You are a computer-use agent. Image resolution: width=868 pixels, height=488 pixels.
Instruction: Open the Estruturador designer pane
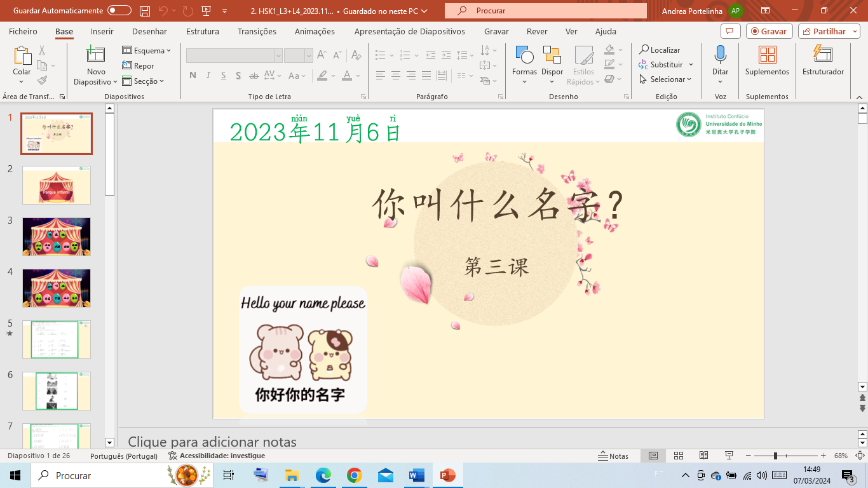823,55
